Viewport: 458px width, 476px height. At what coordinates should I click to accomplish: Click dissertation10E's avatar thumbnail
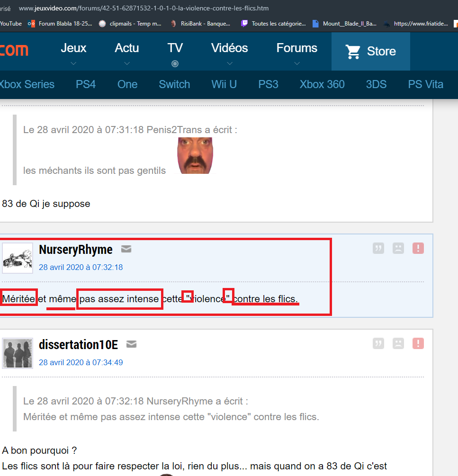coord(18,353)
